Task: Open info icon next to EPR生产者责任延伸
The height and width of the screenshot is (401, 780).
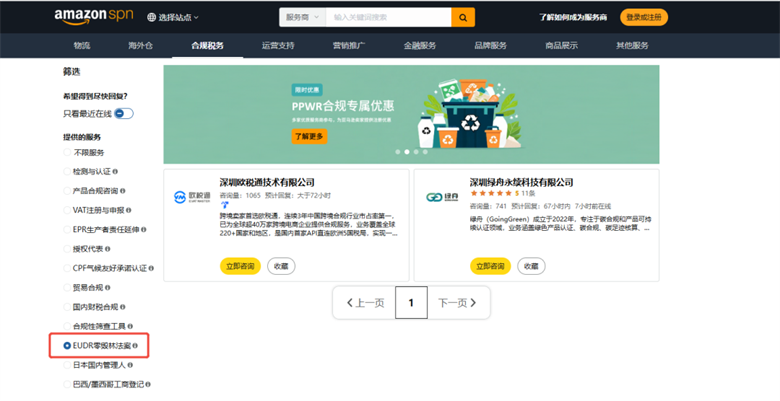Action: click(x=143, y=230)
